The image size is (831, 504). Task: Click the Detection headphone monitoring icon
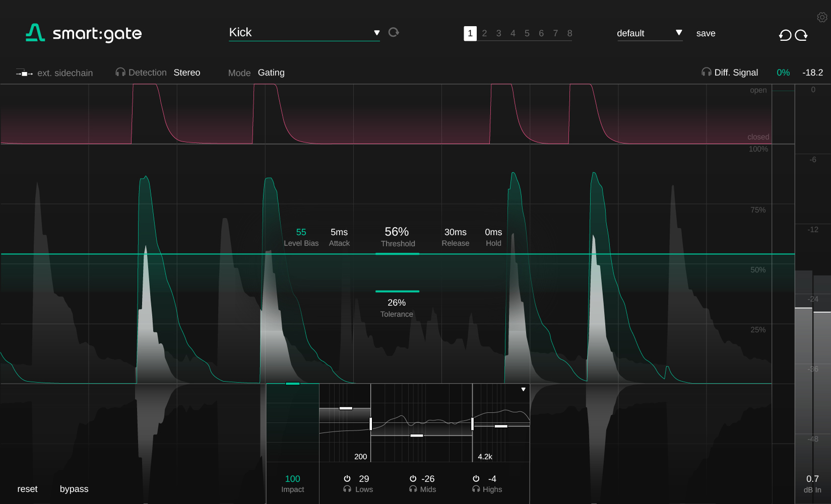(120, 72)
